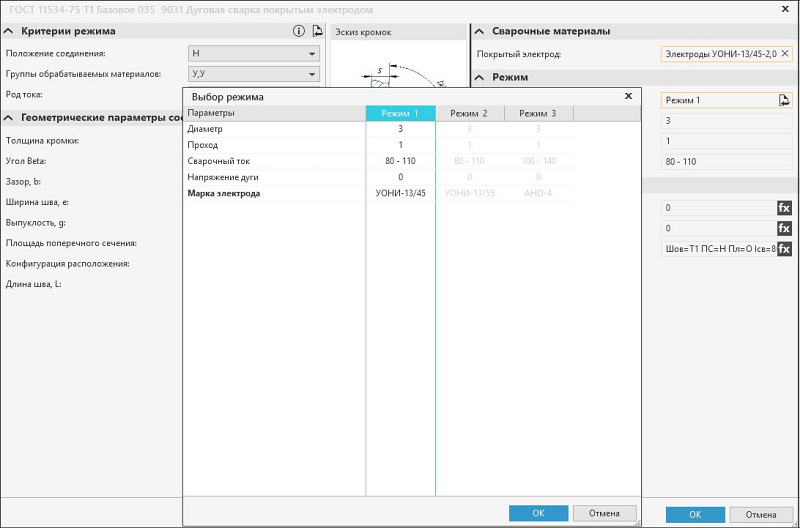Collapse the Режим section

tap(479, 77)
